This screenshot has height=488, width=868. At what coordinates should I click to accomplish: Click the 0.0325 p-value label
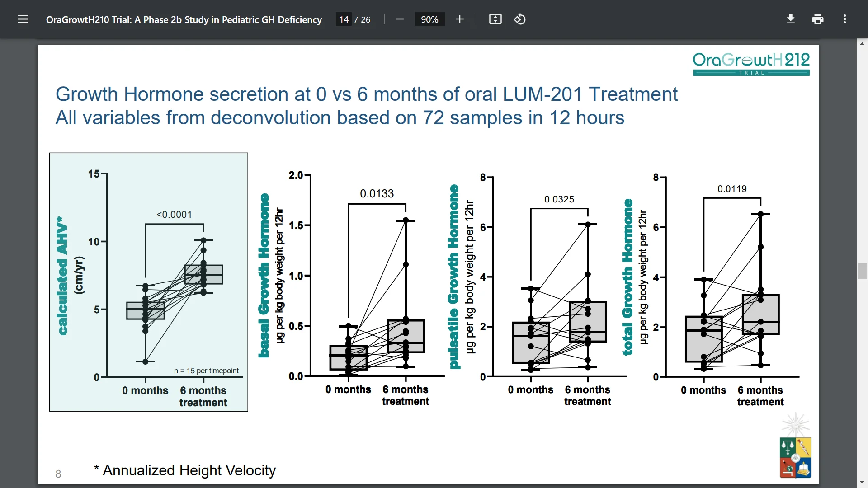click(559, 199)
